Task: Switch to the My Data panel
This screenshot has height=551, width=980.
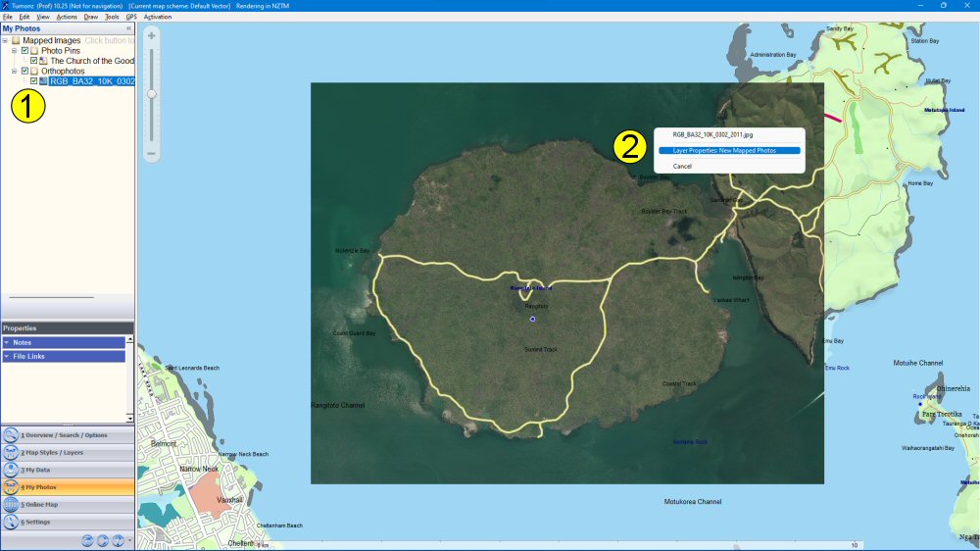Action: click(68, 470)
